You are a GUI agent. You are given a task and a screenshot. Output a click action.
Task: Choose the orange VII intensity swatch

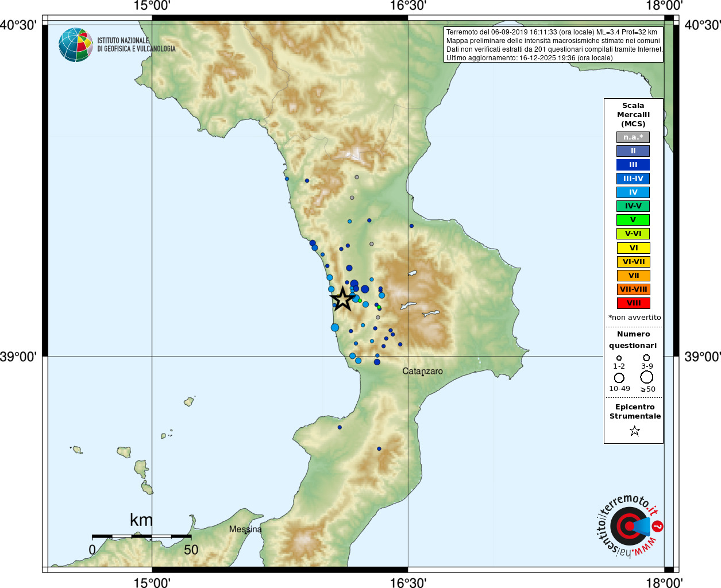[x=633, y=276]
